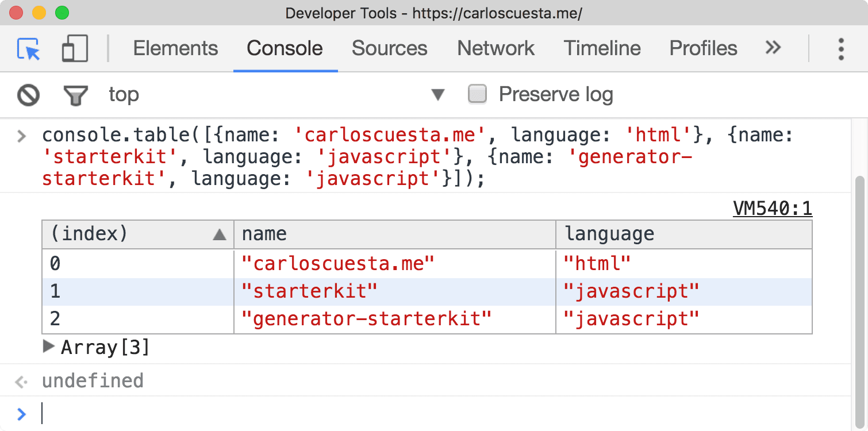
Task: Open the Sources tab
Action: pos(389,48)
